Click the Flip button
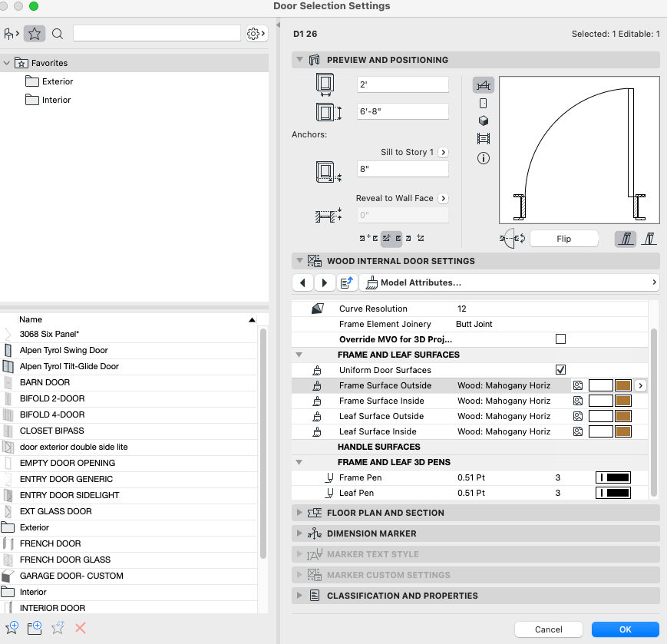667x644 pixels. [564, 239]
